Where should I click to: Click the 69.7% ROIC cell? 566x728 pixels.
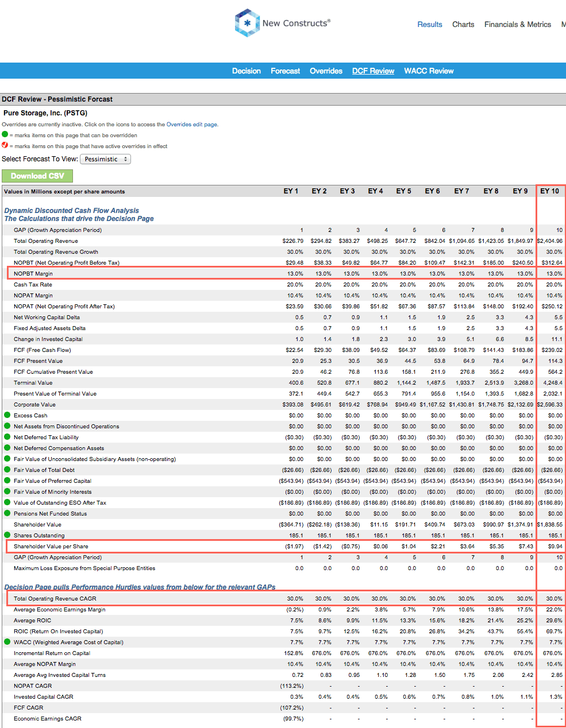tap(555, 632)
